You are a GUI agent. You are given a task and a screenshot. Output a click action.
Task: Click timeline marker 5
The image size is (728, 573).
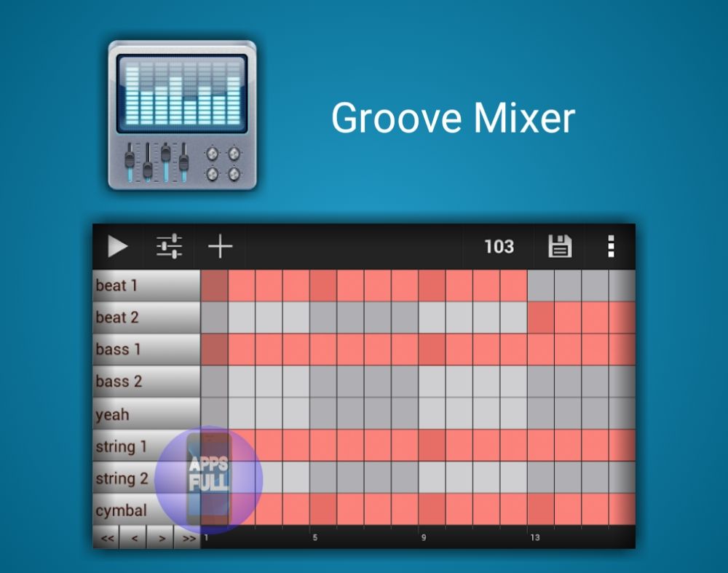314,538
